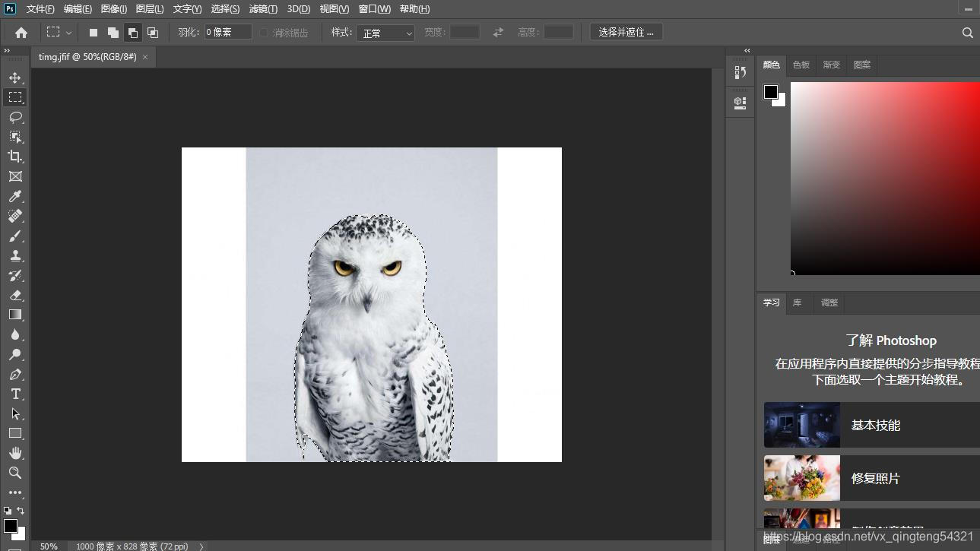Viewport: 980px width, 551px height.
Task: Open the 滤镜(T) menu
Action: [263, 9]
